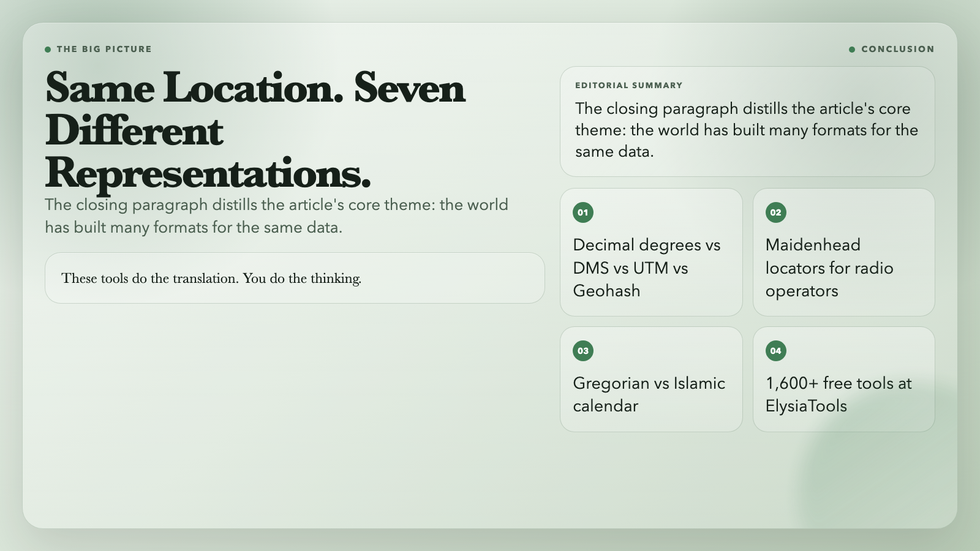
Task: Click the green 01 number badge
Action: pyautogui.click(x=583, y=212)
